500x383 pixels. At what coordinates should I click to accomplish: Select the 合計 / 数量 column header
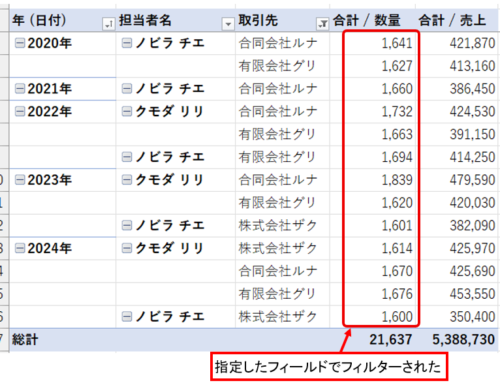pos(367,21)
